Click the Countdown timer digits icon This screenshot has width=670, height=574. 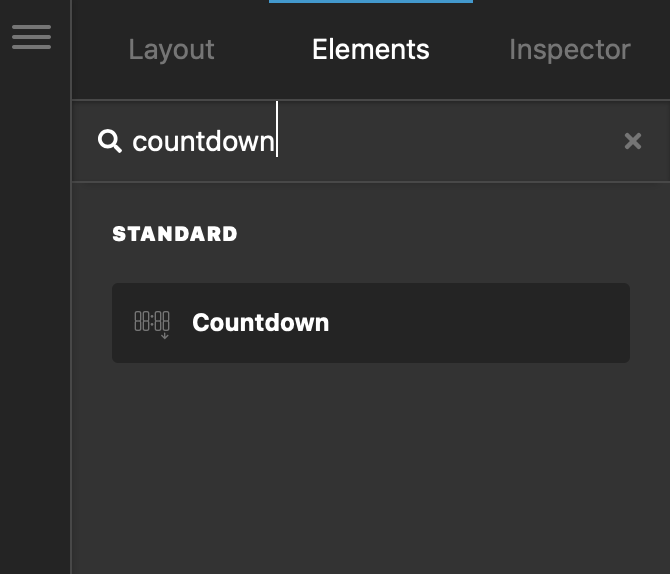pos(152,324)
